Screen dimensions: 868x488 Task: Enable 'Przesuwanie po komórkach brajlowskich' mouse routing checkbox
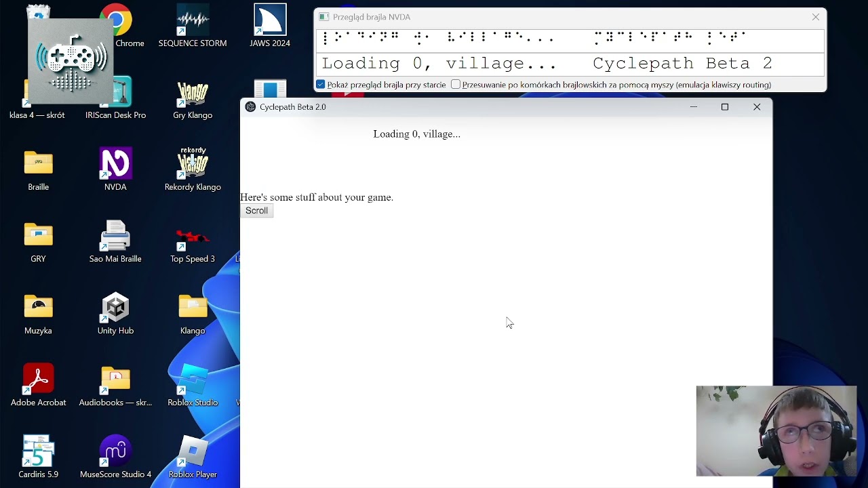(456, 85)
